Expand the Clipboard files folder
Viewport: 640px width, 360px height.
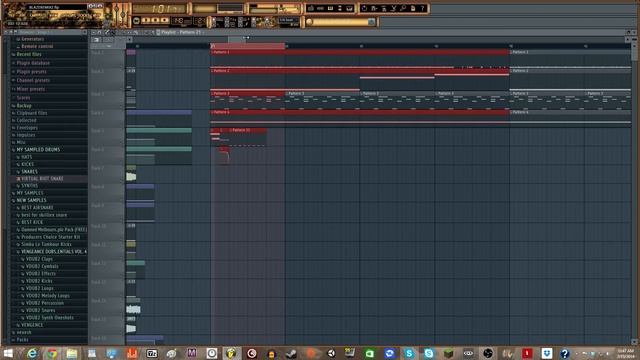32,113
